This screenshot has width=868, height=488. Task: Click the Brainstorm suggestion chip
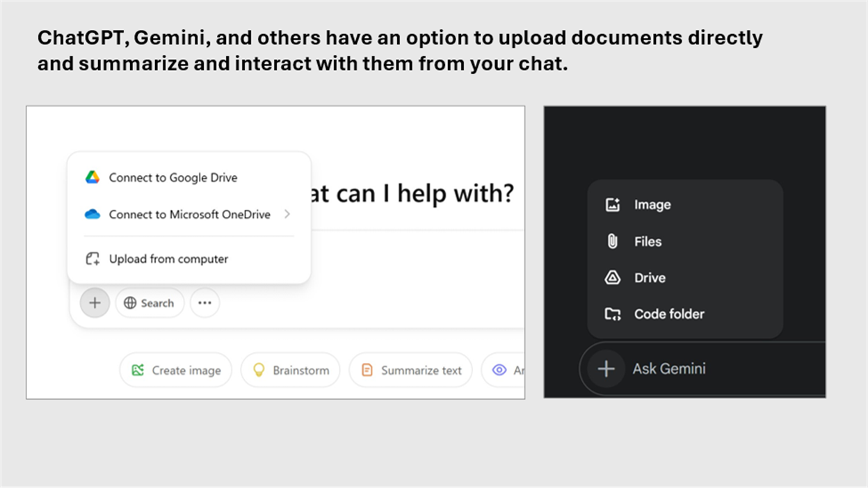[291, 370]
